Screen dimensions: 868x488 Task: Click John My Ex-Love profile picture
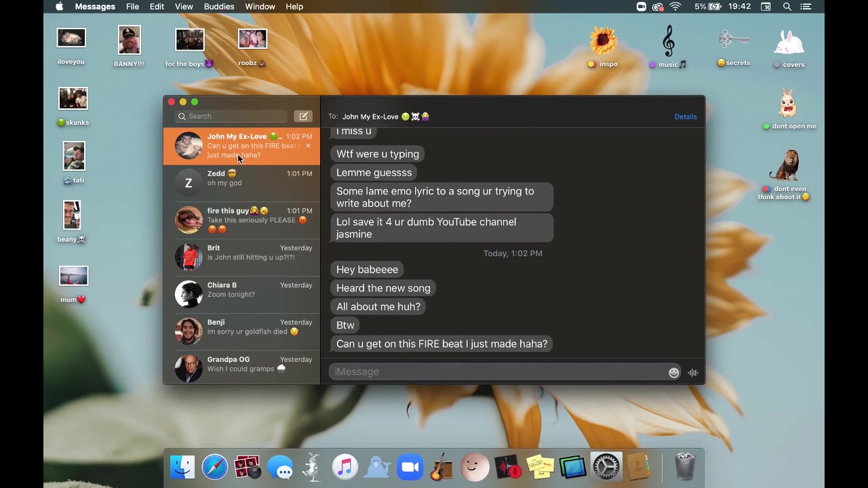coord(189,146)
